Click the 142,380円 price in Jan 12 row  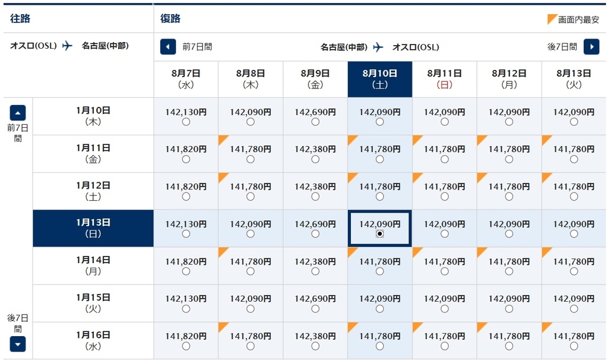(x=315, y=186)
